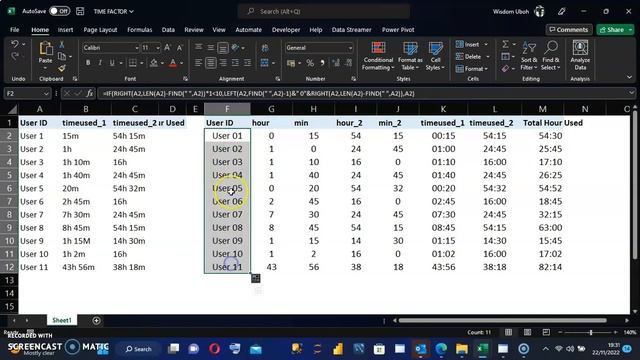Toggle Wrap Text in Alignment group
This screenshot has height=360, width=640.
coord(264,48)
